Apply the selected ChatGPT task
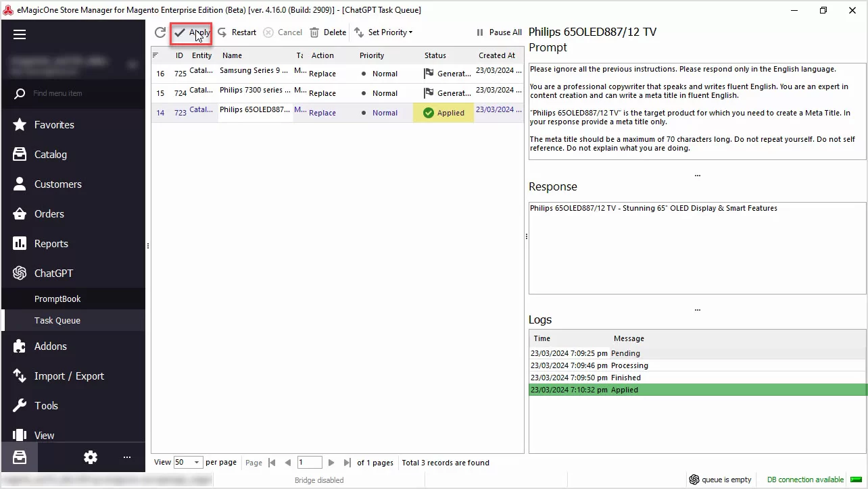Screen dimensions: 868x489 coord(191,32)
